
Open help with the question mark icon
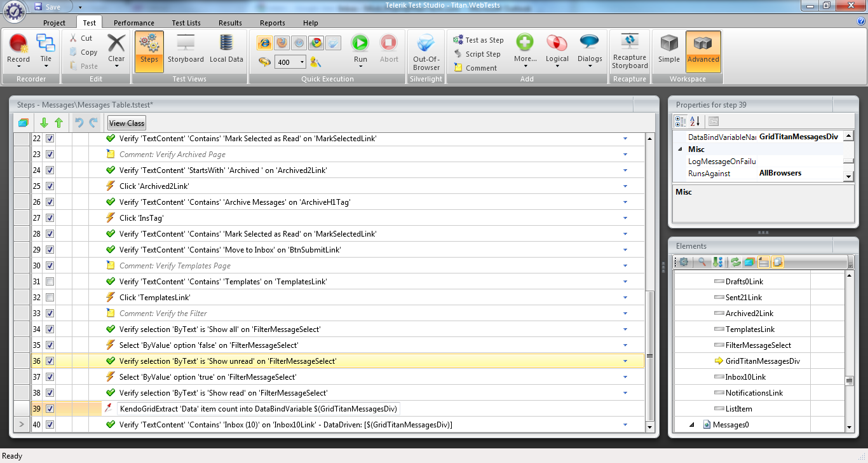862,22
